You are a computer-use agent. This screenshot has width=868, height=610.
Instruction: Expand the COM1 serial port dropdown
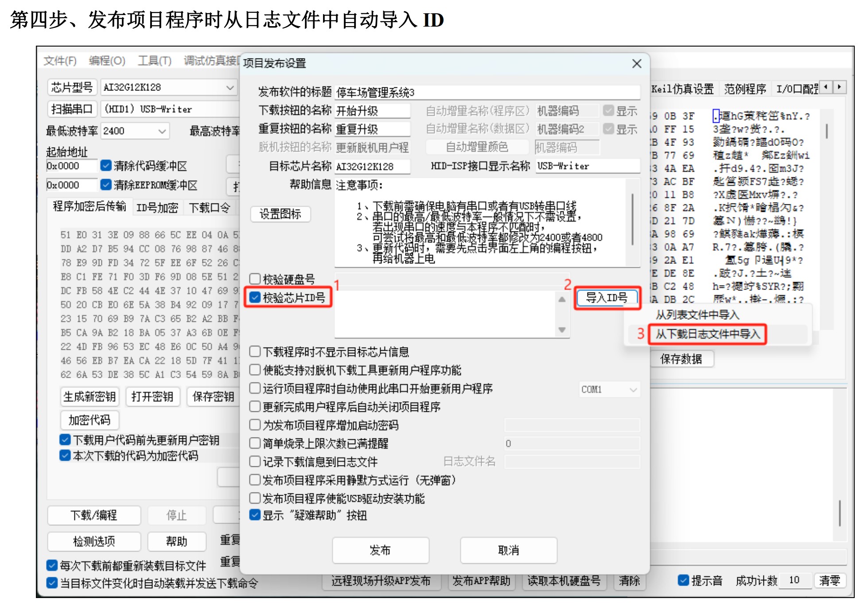pos(633,390)
